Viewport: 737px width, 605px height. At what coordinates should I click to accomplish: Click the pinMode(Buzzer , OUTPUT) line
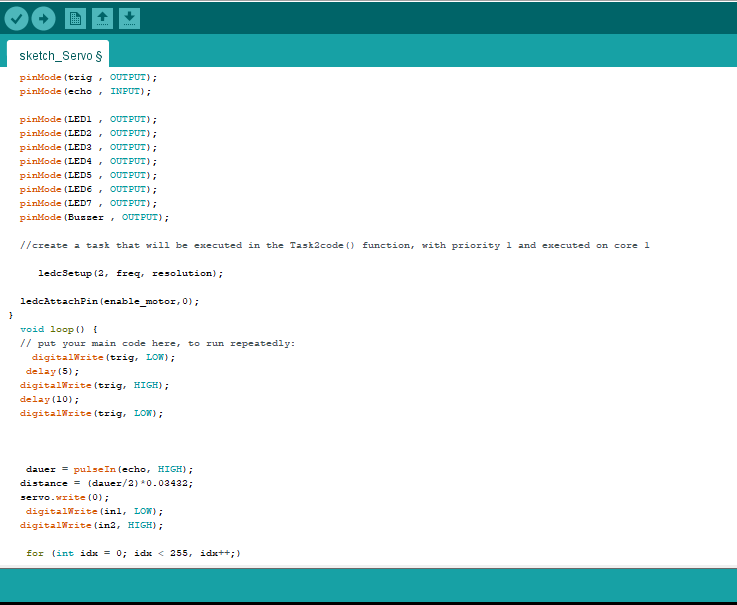94,217
